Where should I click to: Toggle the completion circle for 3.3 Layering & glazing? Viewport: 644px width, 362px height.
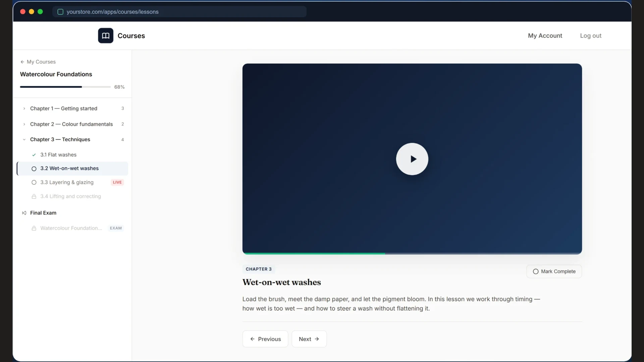34,182
